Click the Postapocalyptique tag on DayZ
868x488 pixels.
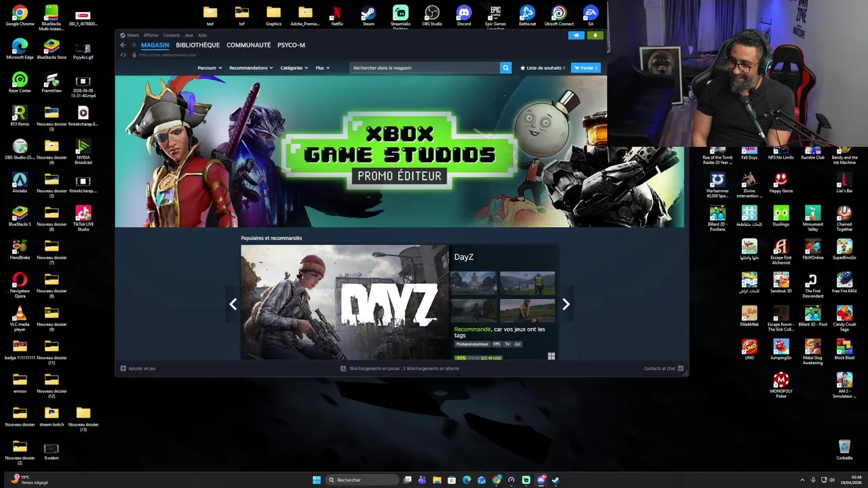click(x=472, y=344)
